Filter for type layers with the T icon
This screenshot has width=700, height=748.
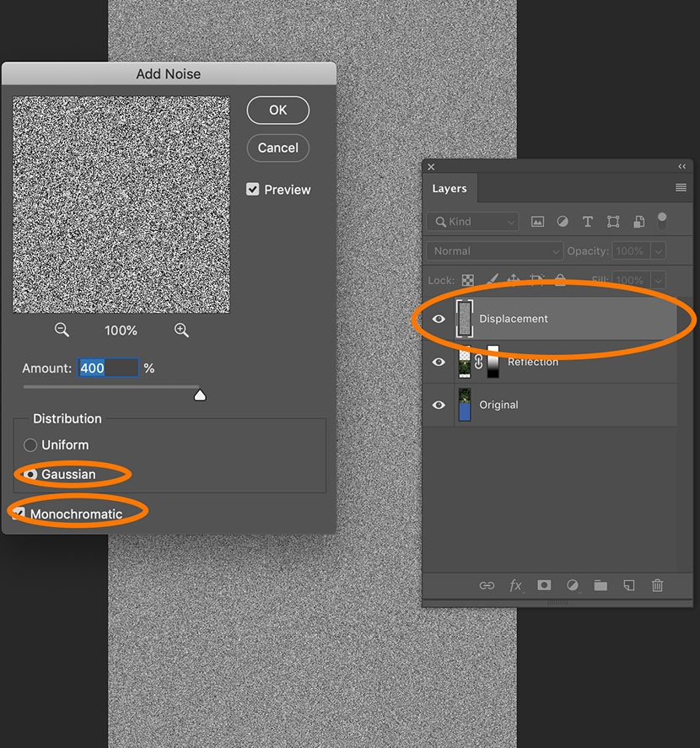pos(588,222)
